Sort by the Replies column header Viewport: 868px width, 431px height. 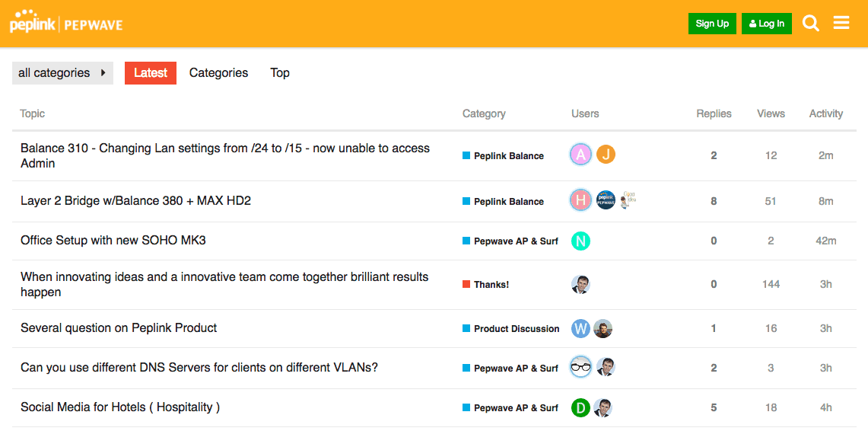point(714,113)
